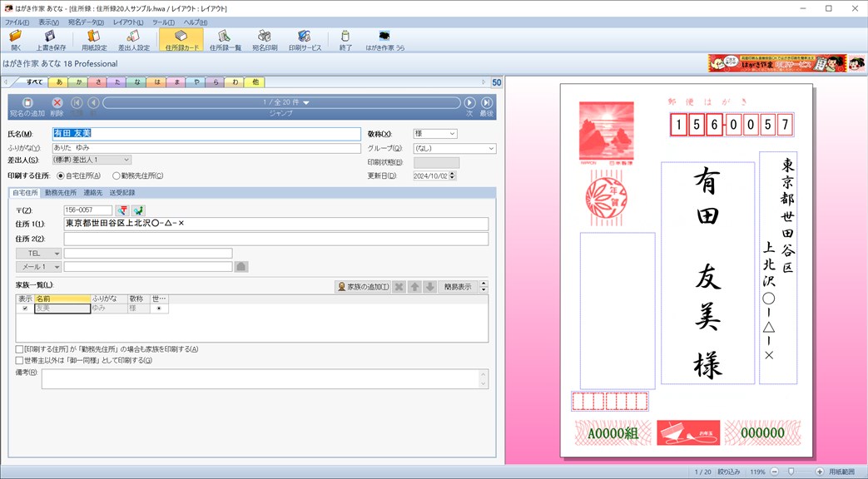Image resolution: width=868 pixels, height=479 pixels.
Task: Click the 住所 2 input field
Action: click(276, 239)
